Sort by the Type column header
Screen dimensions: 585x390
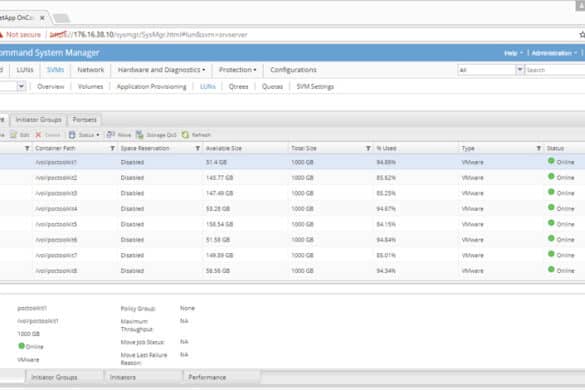(x=468, y=149)
